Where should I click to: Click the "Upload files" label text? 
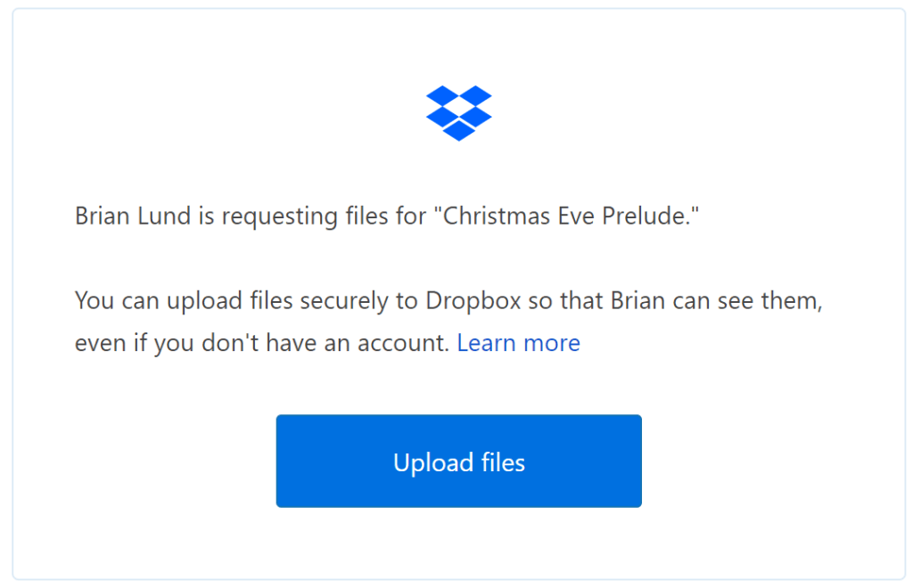click(x=458, y=462)
